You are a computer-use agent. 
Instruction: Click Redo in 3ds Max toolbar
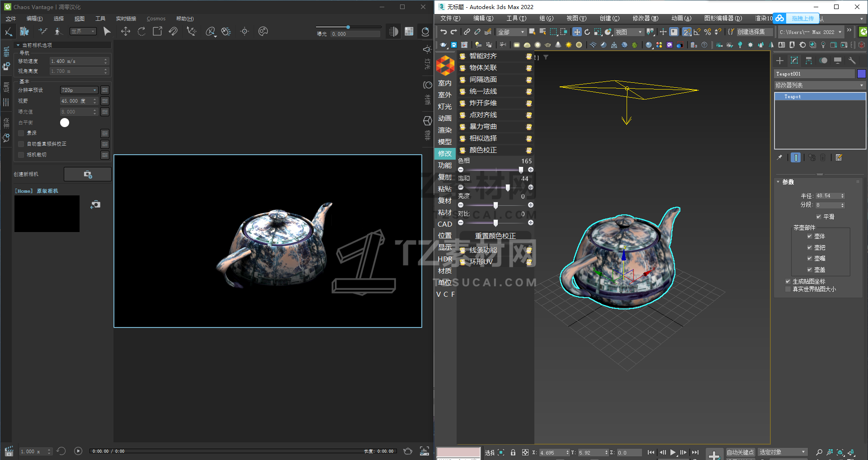click(453, 32)
